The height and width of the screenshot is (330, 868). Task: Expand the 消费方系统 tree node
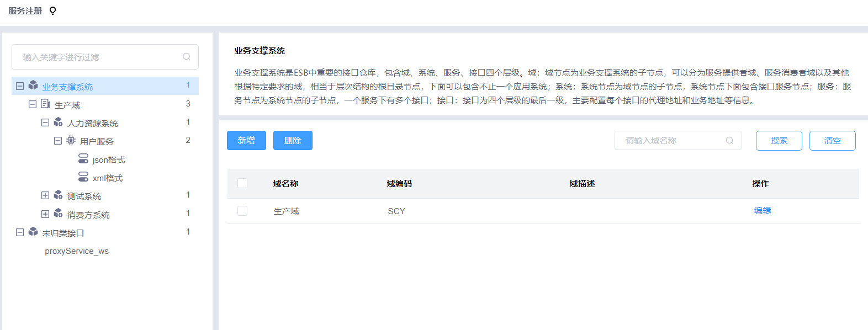click(45, 214)
